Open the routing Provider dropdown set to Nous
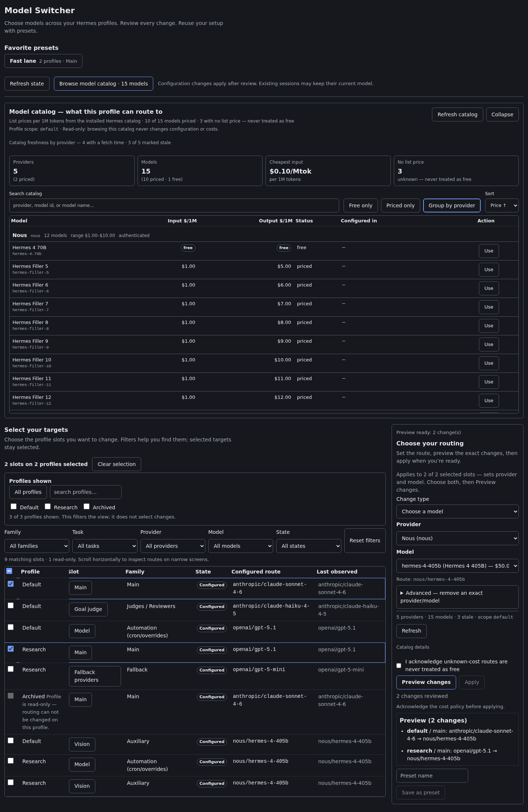 458,538
